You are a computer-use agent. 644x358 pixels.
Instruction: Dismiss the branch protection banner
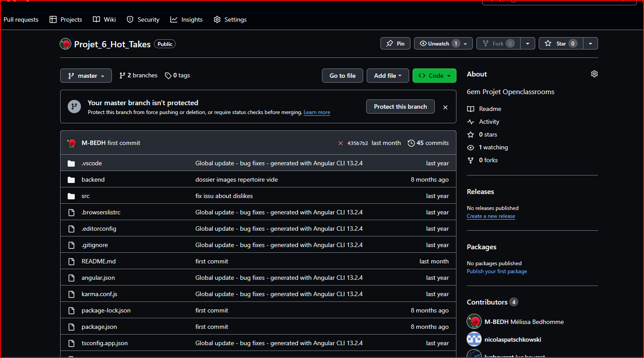[x=445, y=107]
